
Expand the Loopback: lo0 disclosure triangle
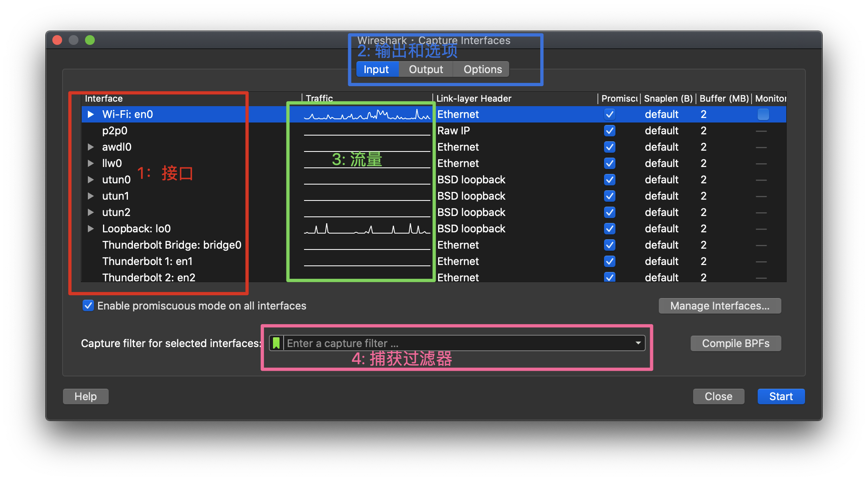[91, 229]
